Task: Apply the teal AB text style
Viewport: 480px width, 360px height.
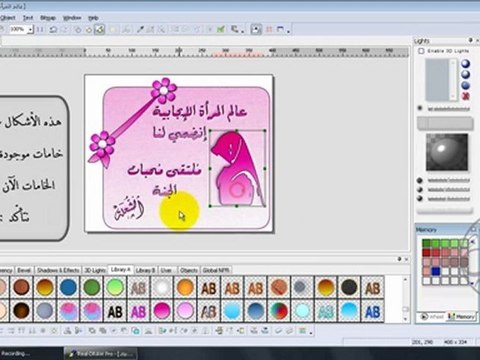Action: click(x=326, y=311)
